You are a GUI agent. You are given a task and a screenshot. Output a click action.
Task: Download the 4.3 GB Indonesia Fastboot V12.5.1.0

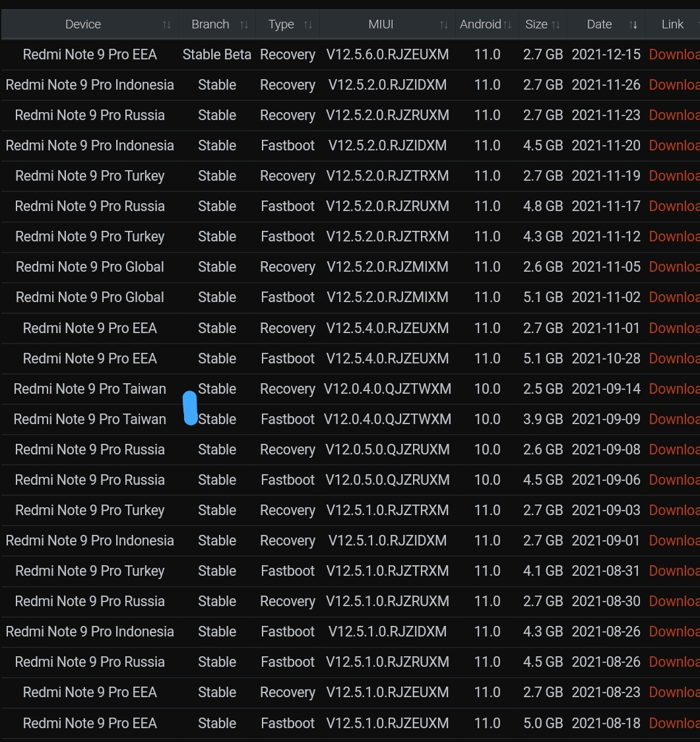(674, 631)
